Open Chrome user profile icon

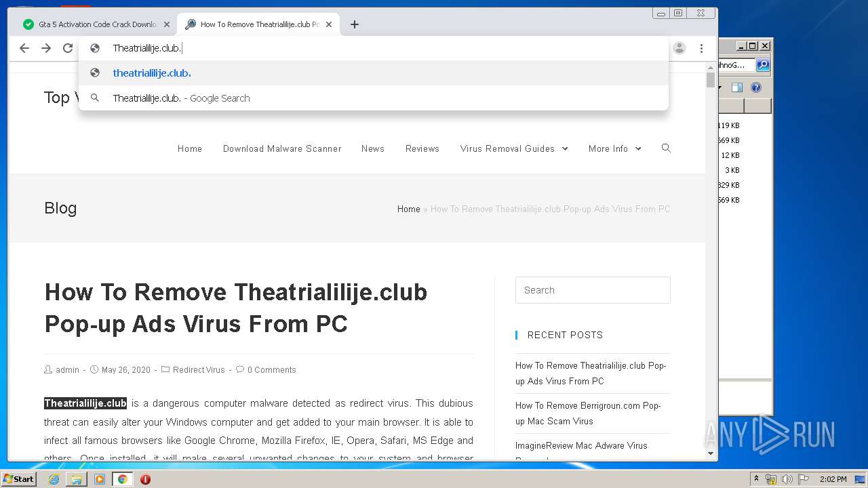tap(679, 48)
